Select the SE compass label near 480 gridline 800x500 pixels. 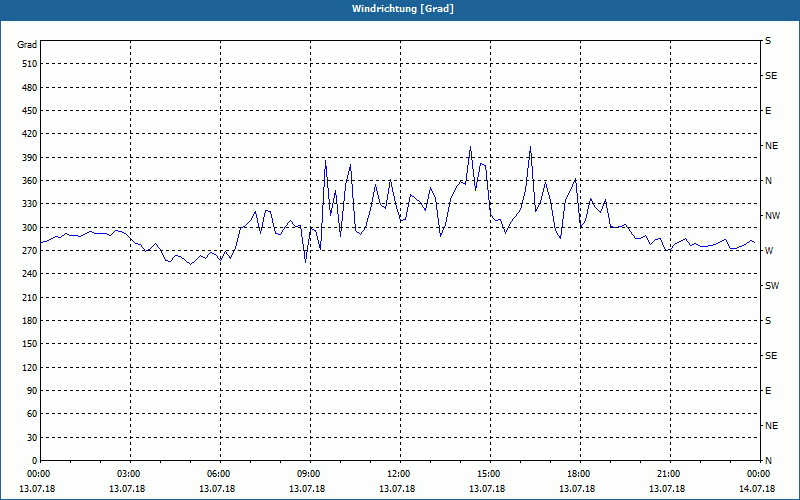(771, 76)
